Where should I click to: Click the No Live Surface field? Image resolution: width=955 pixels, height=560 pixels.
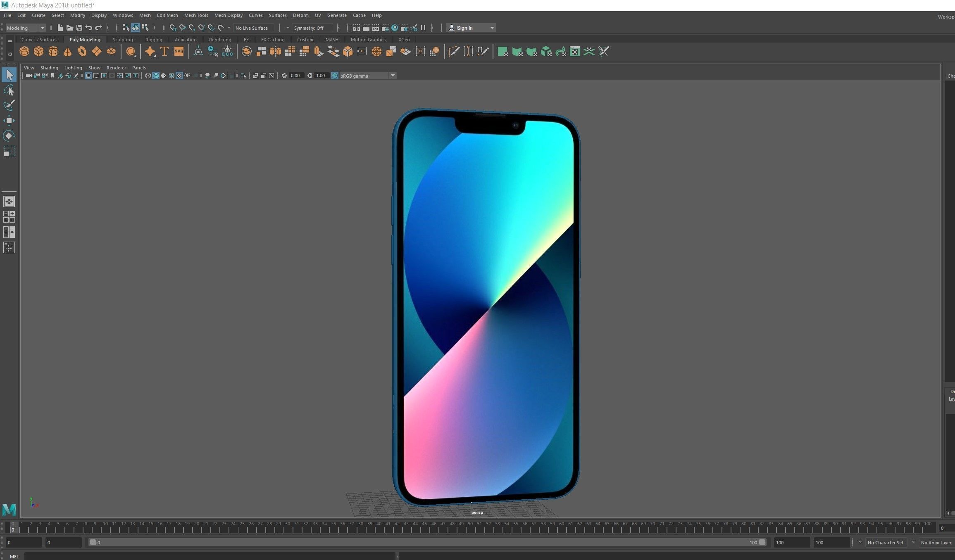(254, 28)
